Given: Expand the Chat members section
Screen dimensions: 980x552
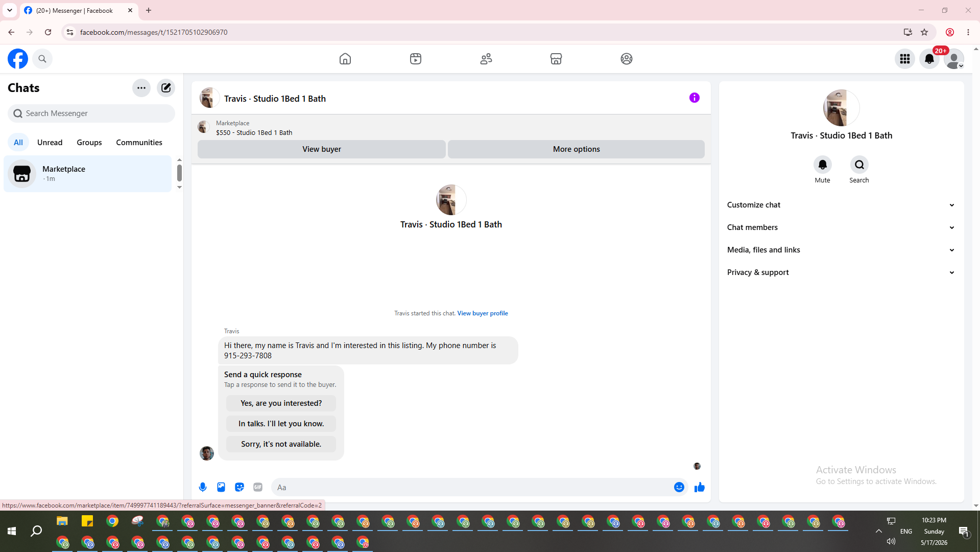Looking at the screenshot, I should coord(842,227).
